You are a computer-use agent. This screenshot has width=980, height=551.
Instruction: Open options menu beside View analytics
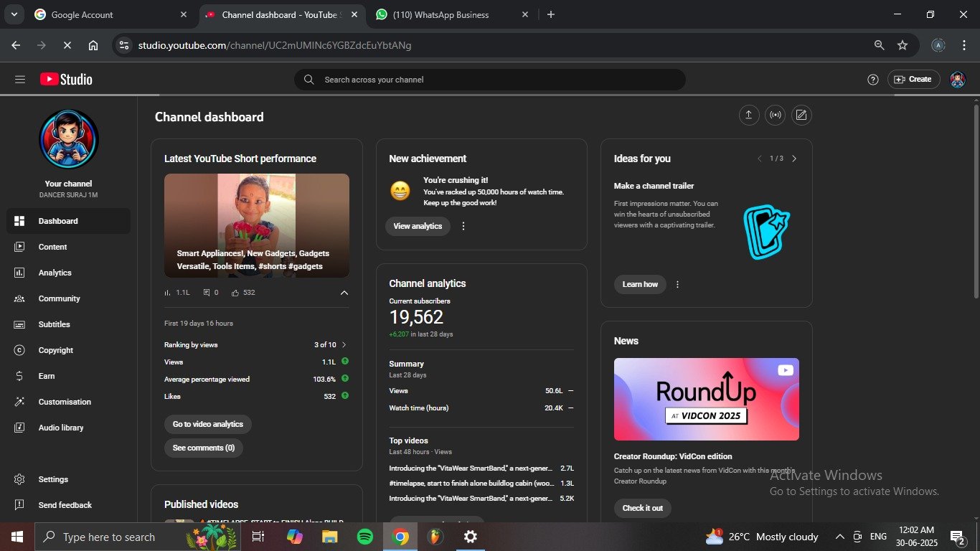pos(463,226)
